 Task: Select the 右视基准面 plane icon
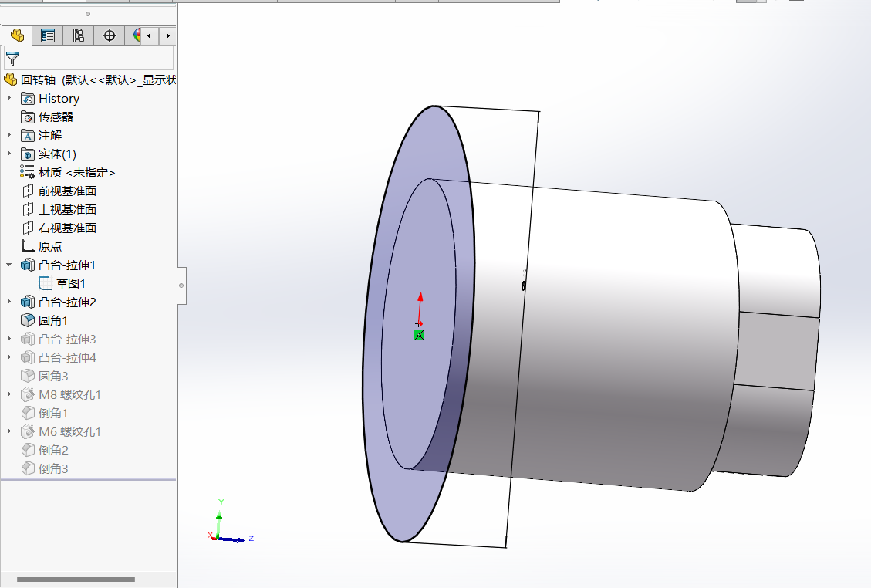pos(27,228)
